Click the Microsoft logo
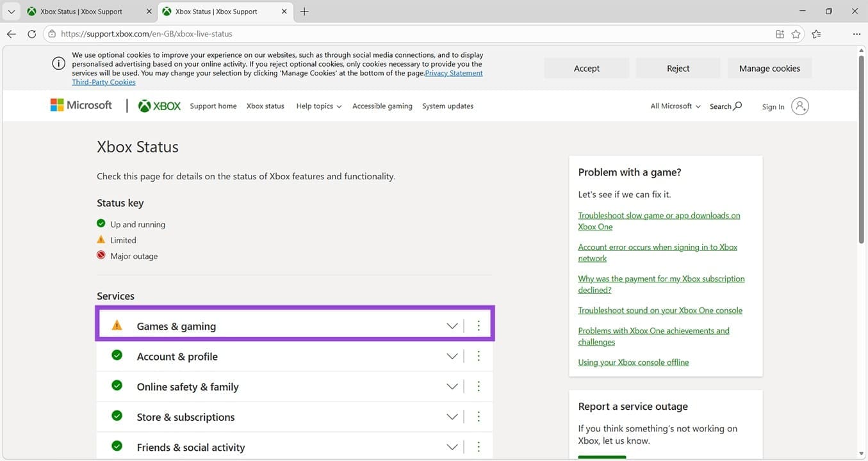 (81, 106)
